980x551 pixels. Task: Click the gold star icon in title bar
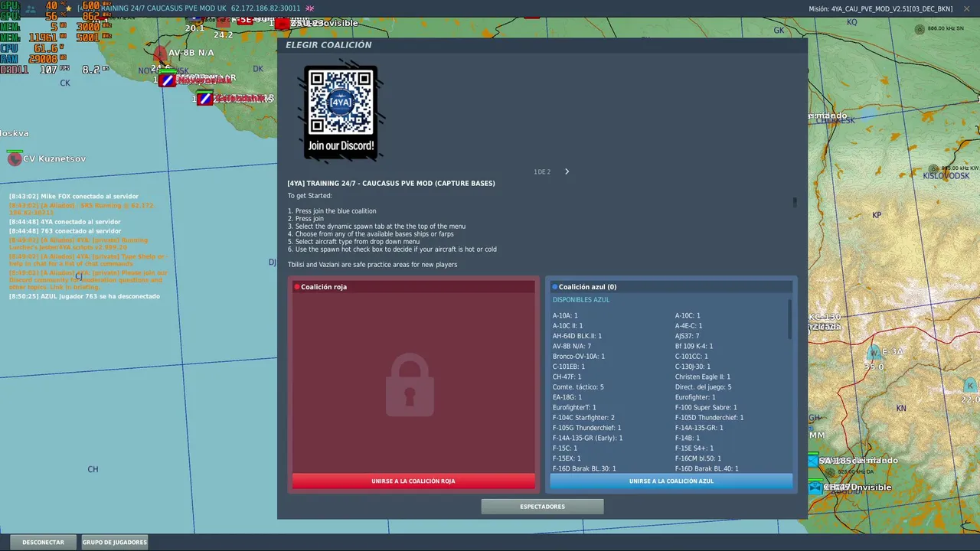(69, 8)
